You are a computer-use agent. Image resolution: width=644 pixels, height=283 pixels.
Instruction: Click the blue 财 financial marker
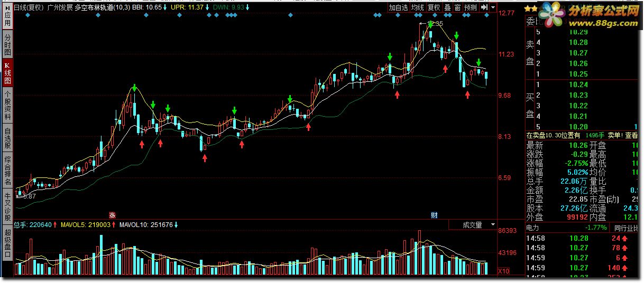click(434, 215)
